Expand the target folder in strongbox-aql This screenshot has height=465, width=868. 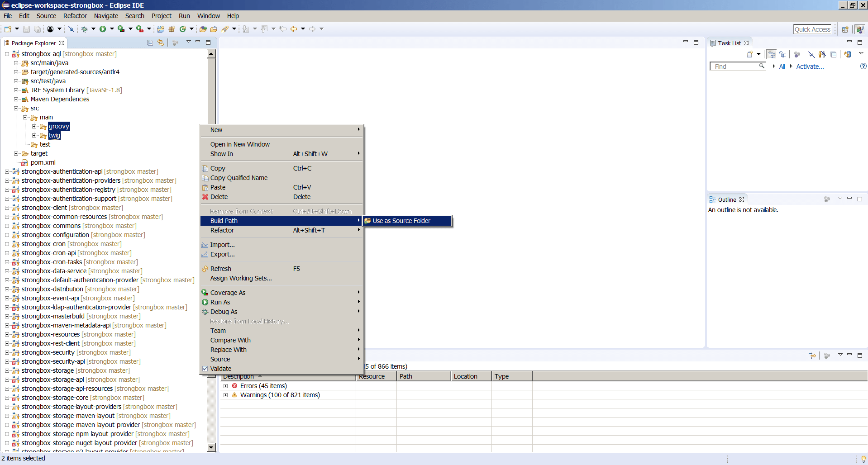(16, 153)
